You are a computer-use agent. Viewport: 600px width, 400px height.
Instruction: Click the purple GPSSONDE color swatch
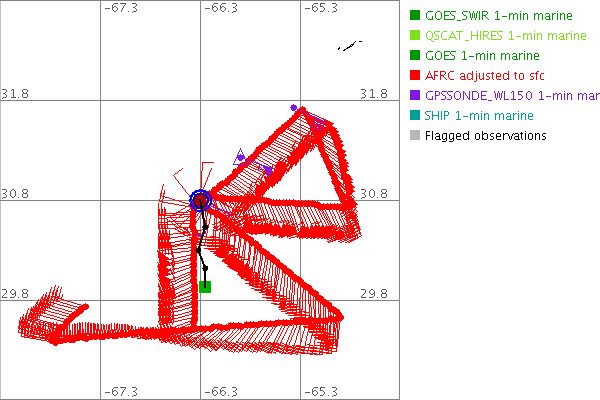pyautogui.click(x=415, y=96)
